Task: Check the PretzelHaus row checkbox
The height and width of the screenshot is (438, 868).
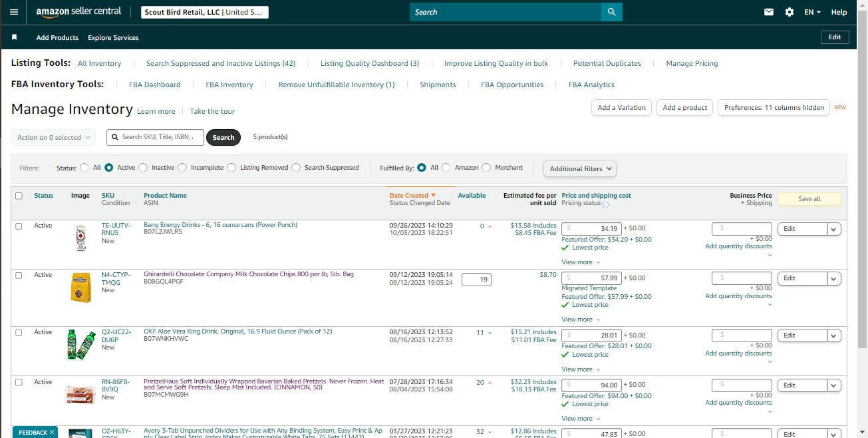Action: [19, 382]
